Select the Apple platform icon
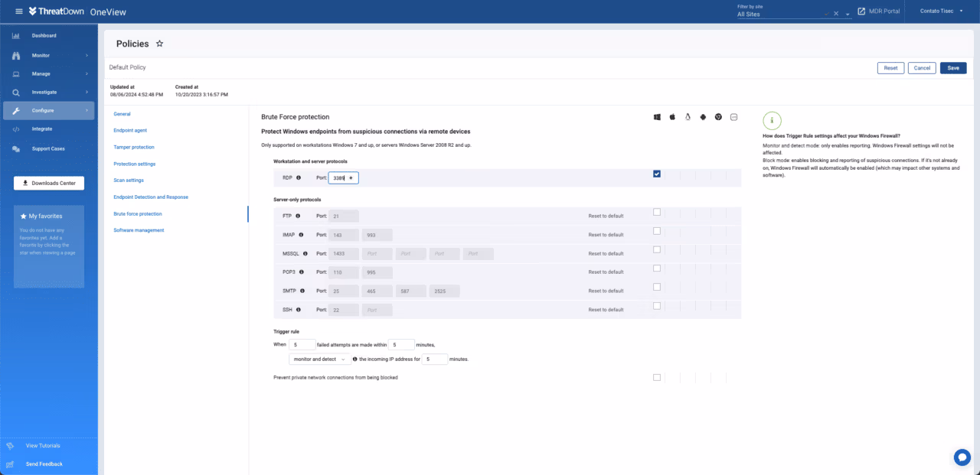 tap(672, 116)
